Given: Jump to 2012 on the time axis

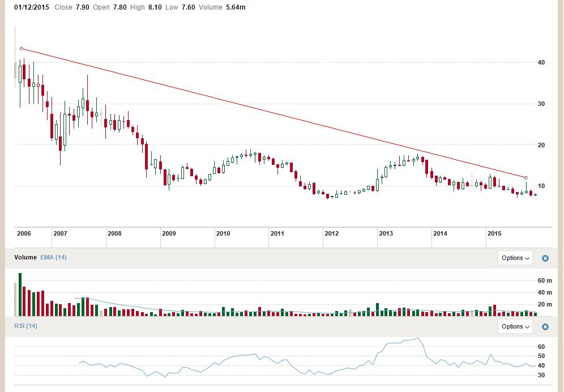Looking at the screenshot, I should click(x=331, y=233).
